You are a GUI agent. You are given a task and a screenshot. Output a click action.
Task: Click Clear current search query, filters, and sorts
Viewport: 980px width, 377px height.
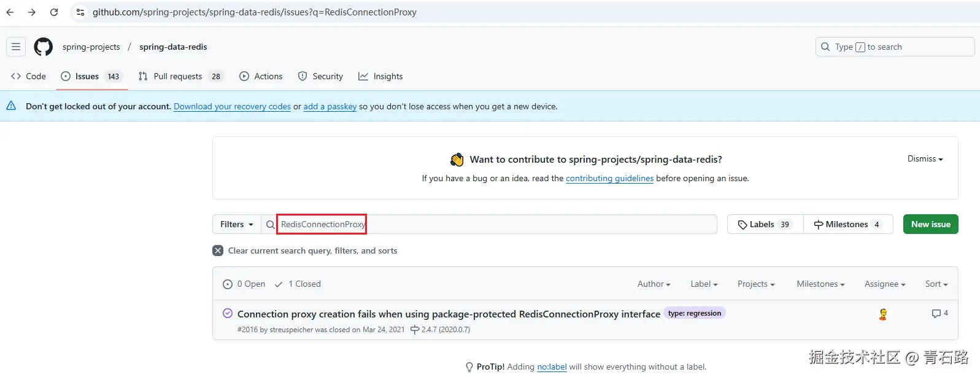tap(305, 251)
